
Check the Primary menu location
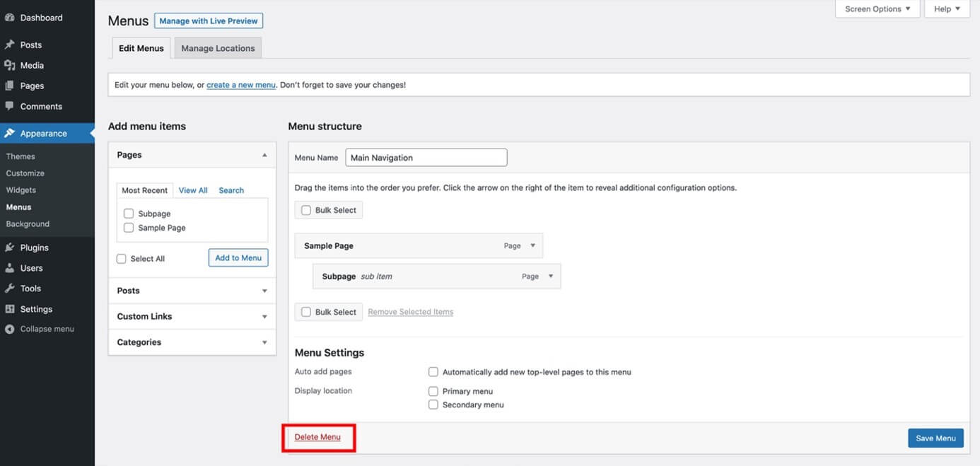tap(433, 391)
